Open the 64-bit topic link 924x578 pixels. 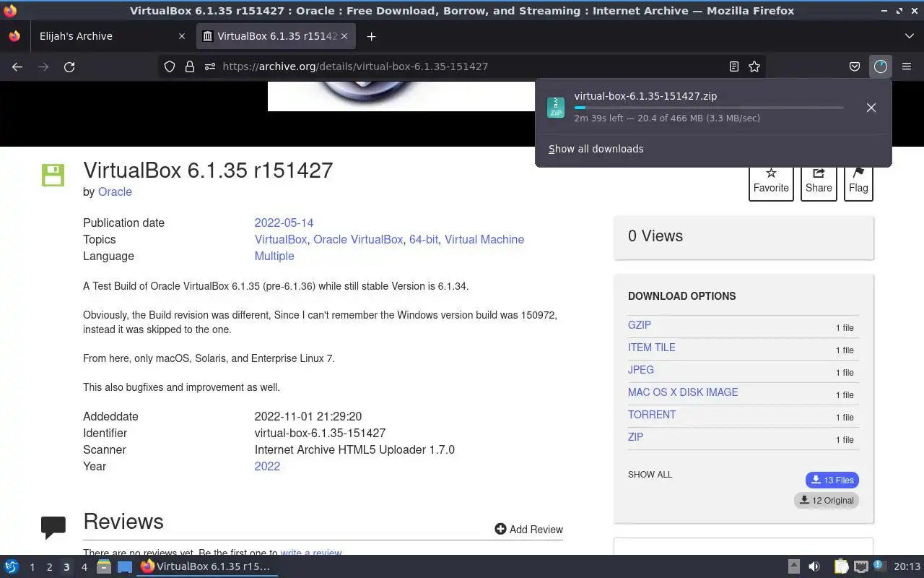point(424,239)
